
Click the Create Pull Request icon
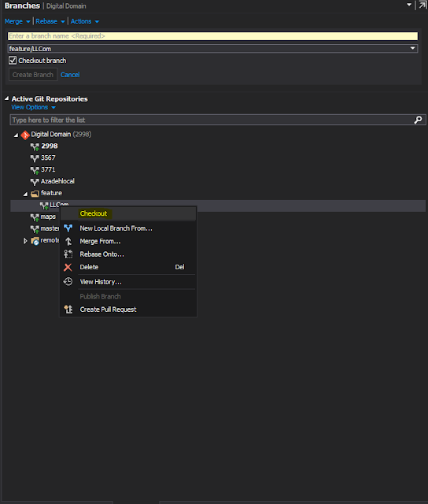pos(68,309)
